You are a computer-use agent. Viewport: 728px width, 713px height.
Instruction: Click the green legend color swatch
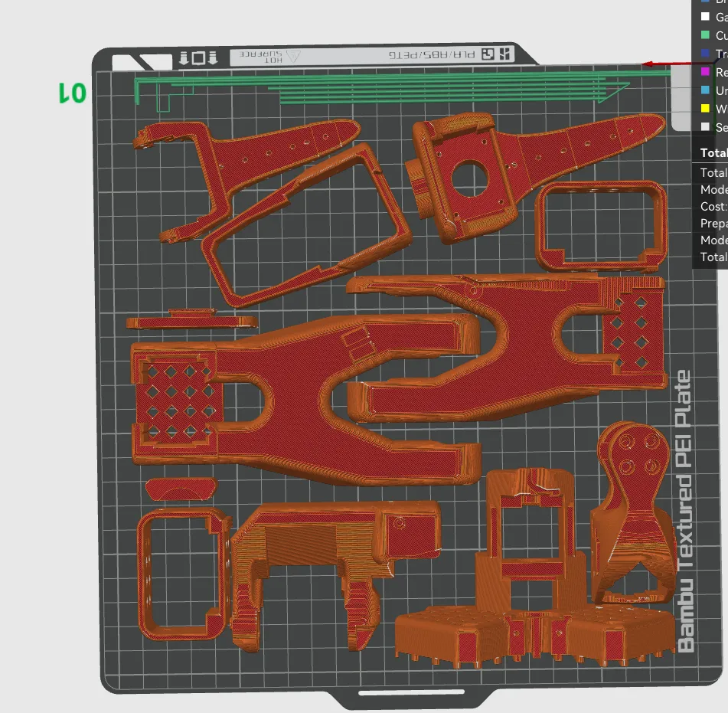point(705,35)
